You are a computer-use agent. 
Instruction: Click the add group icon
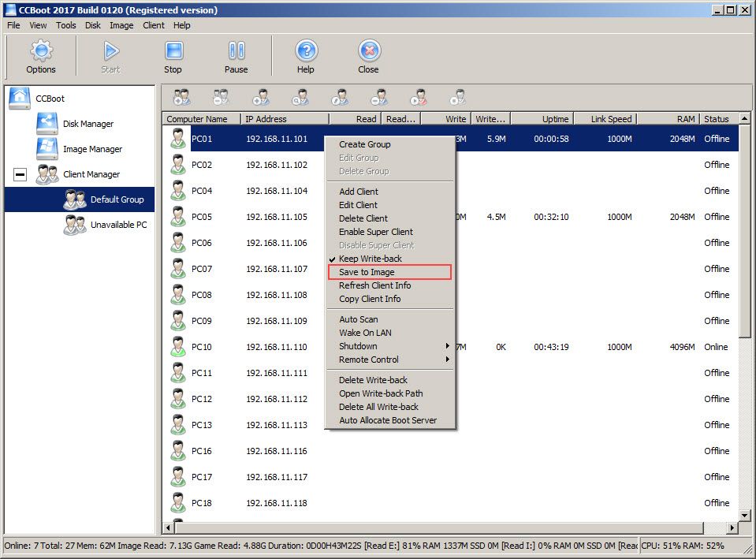coord(182,97)
